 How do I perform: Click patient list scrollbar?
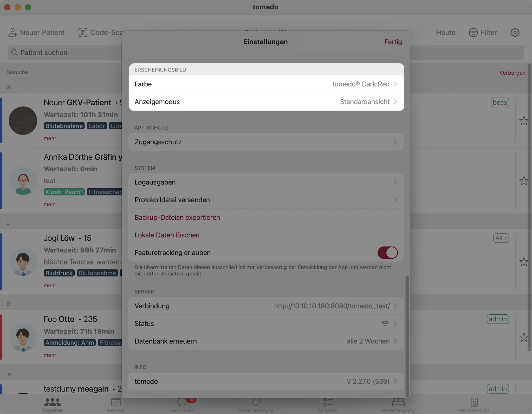(x=529, y=208)
